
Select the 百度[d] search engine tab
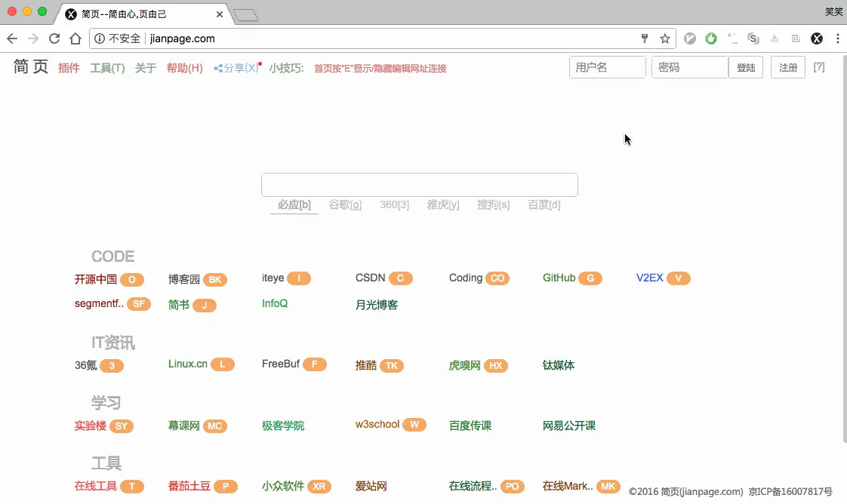(x=544, y=205)
